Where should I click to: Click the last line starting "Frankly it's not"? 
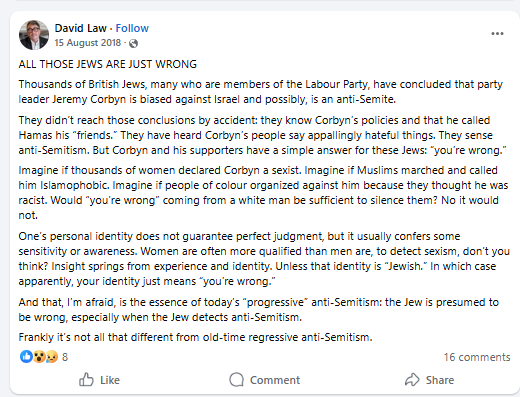point(195,337)
